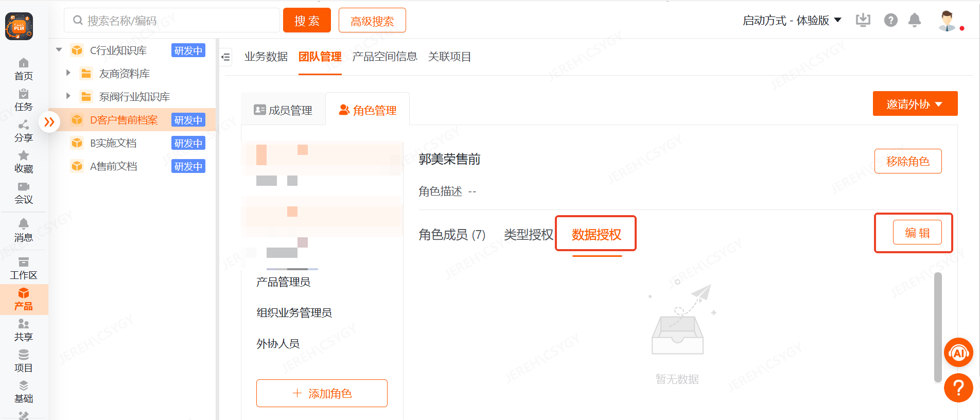Image resolution: width=980 pixels, height=420 pixels.
Task: Expand the 泵阀行业知识库 folder arrow
Action: pyautogui.click(x=68, y=96)
